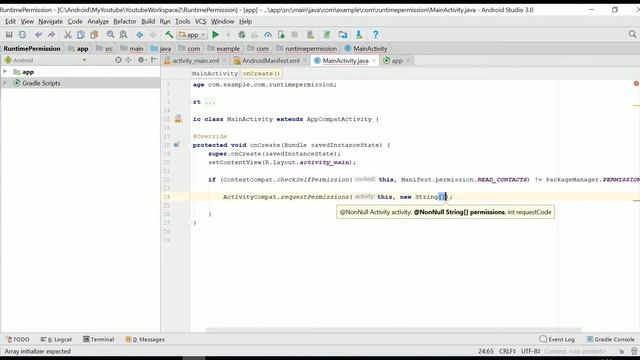Click the CRLF line separator status

(507, 351)
